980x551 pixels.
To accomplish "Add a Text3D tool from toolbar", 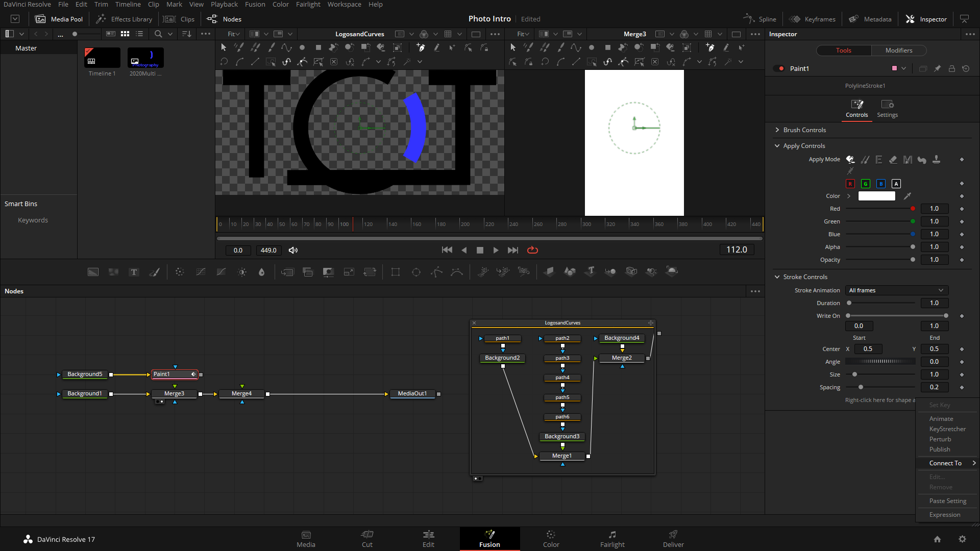I will [x=591, y=271].
